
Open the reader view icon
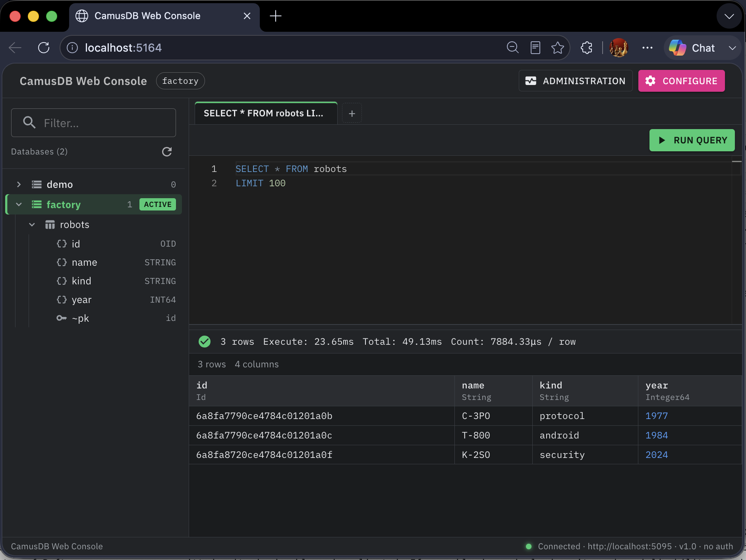coord(535,48)
